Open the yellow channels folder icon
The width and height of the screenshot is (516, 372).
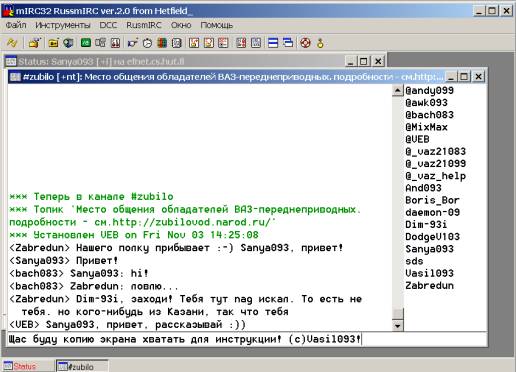[x=53, y=43]
